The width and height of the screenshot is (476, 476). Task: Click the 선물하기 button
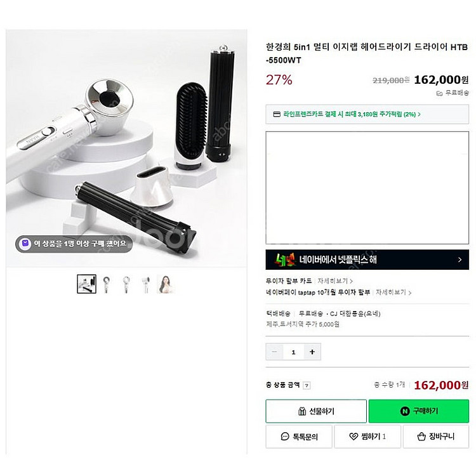(x=316, y=411)
